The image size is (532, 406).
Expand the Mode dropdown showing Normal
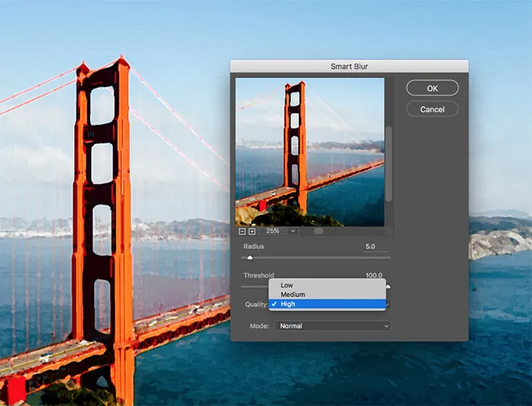point(333,325)
